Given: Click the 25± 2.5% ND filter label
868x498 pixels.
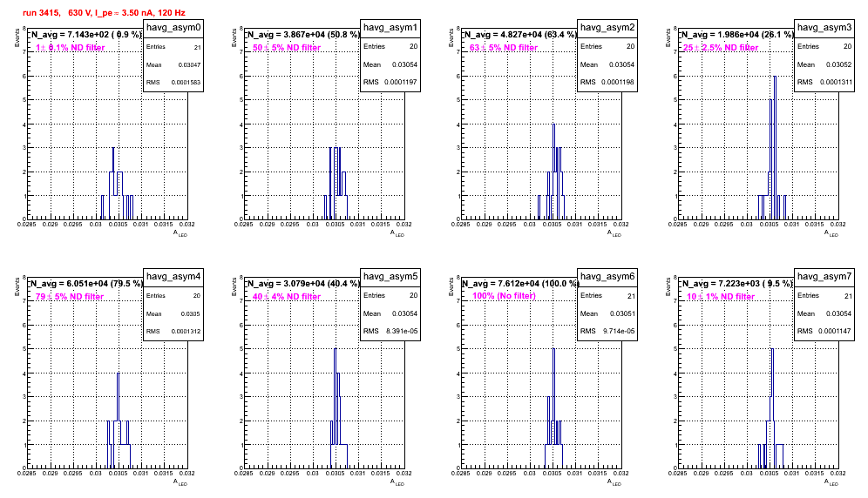Looking at the screenshot, I should (721, 48).
